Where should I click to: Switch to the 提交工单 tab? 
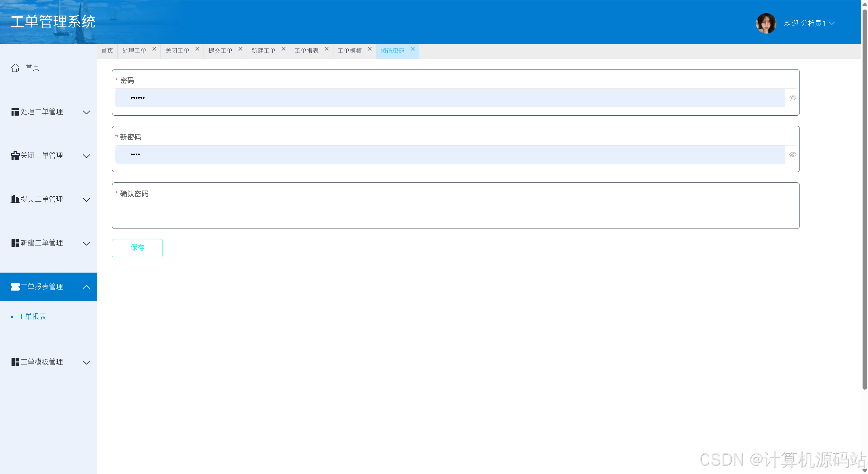pyautogui.click(x=220, y=51)
